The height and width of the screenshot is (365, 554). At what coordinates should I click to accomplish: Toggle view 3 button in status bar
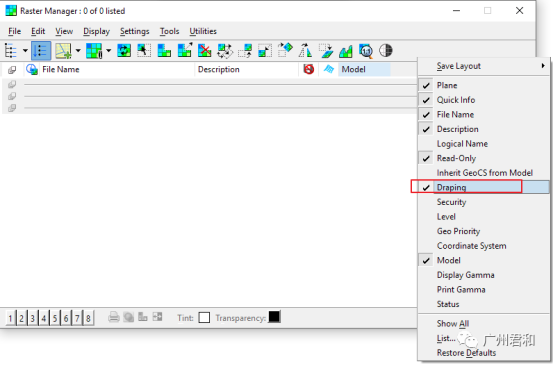[33, 318]
